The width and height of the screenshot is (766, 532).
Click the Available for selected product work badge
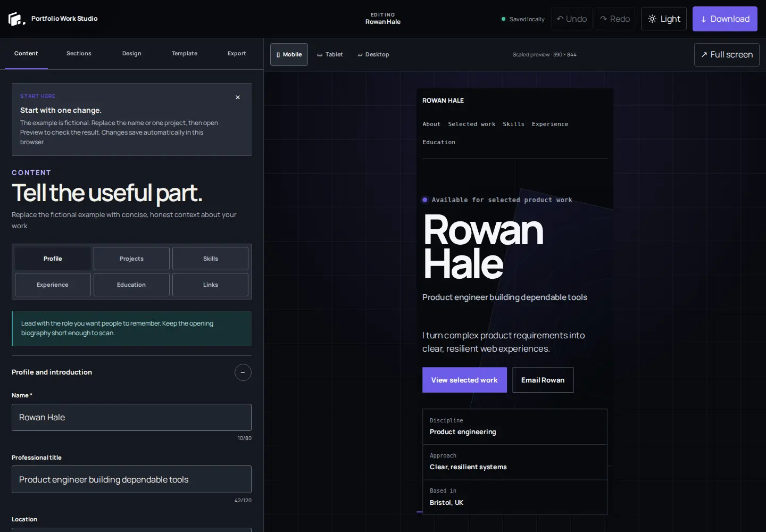pyautogui.click(x=497, y=200)
